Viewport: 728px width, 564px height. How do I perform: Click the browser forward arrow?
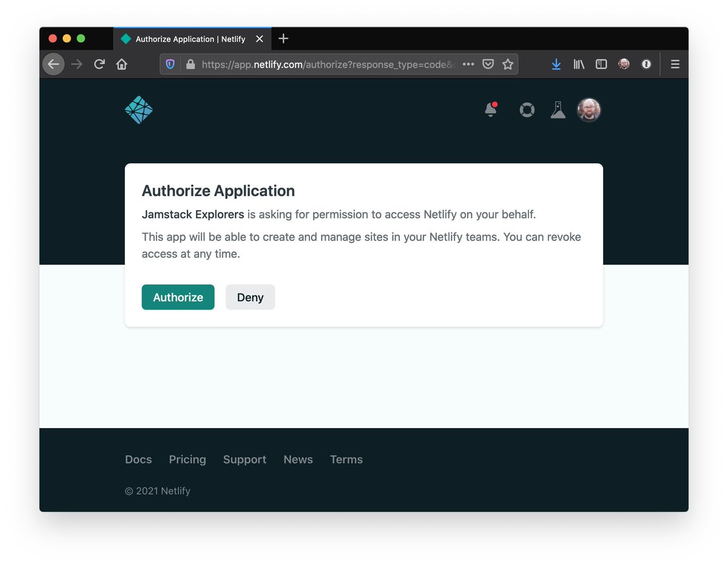(76, 64)
